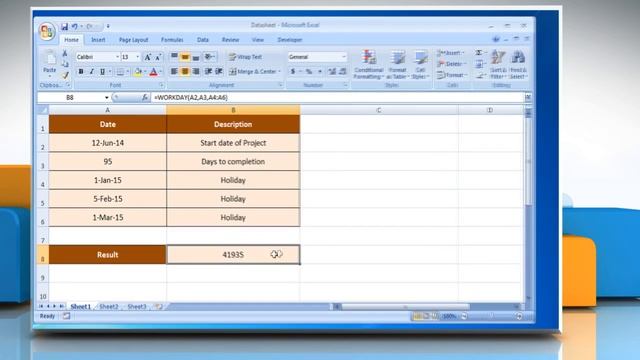Toggle Middle Align
This screenshot has width=640, height=360.
click(185, 57)
